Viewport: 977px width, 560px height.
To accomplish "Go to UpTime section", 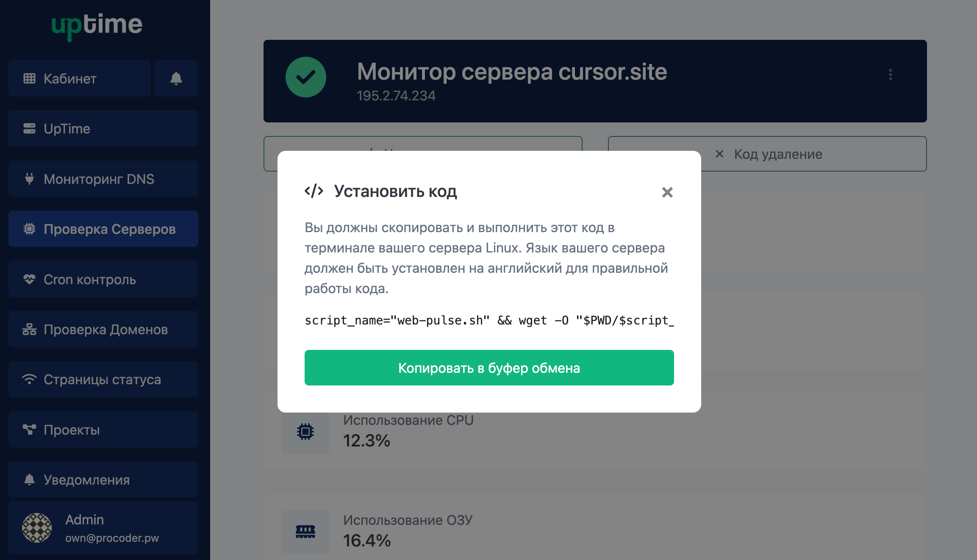I will click(103, 129).
